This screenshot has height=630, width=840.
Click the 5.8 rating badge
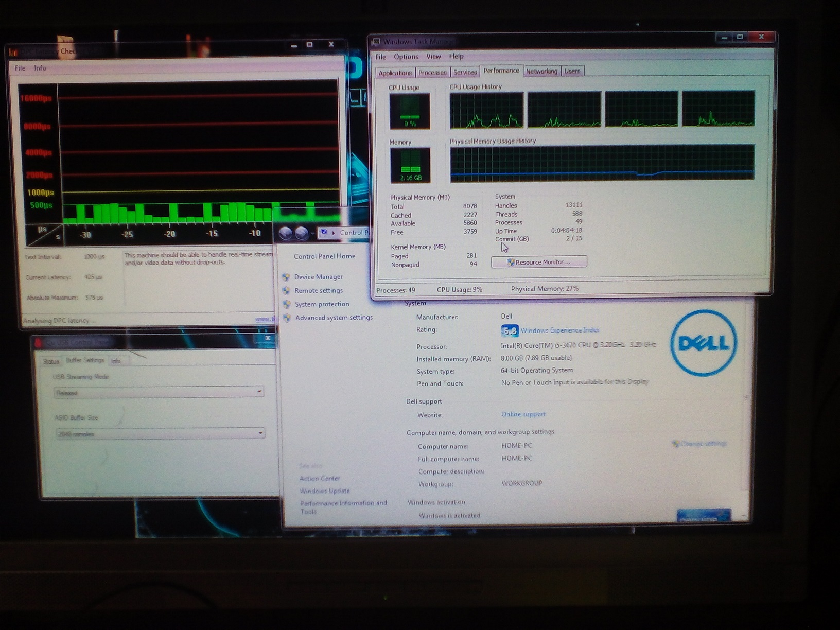(x=510, y=331)
